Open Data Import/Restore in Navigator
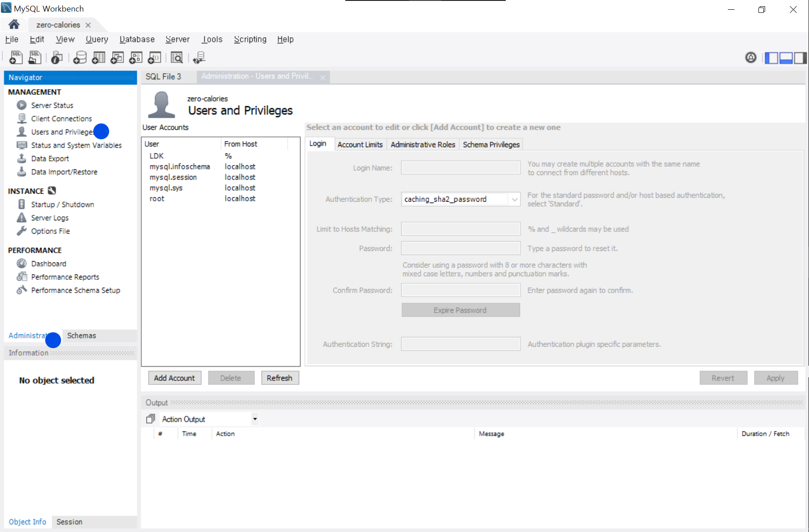 click(64, 172)
